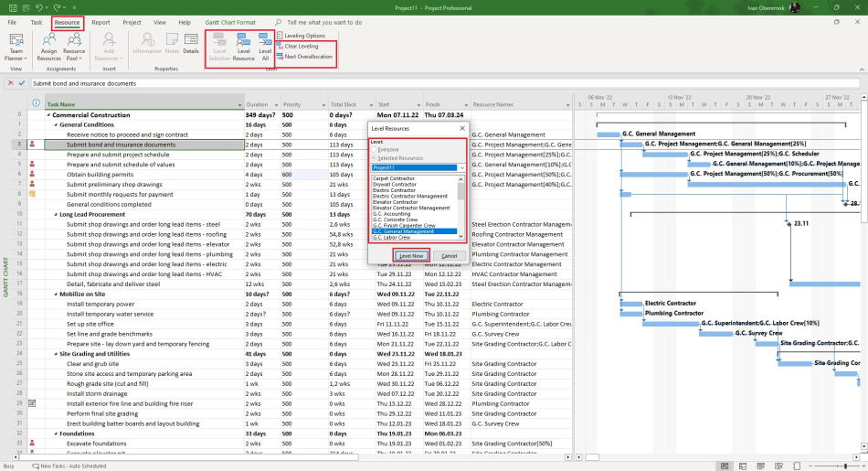Open the Total Slack column filter dropdown

coord(371,105)
